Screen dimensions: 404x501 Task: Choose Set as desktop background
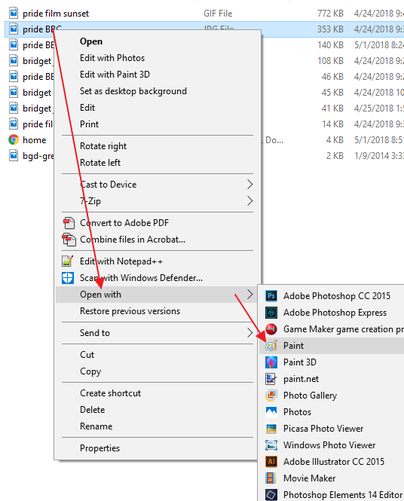click(x=133, y=91)
